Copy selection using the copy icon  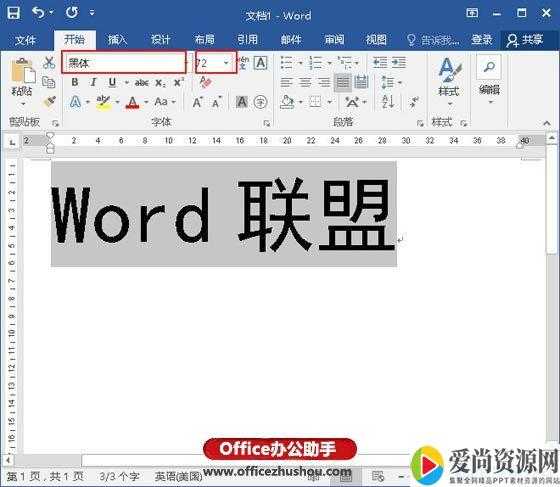[x=49, y=82]
